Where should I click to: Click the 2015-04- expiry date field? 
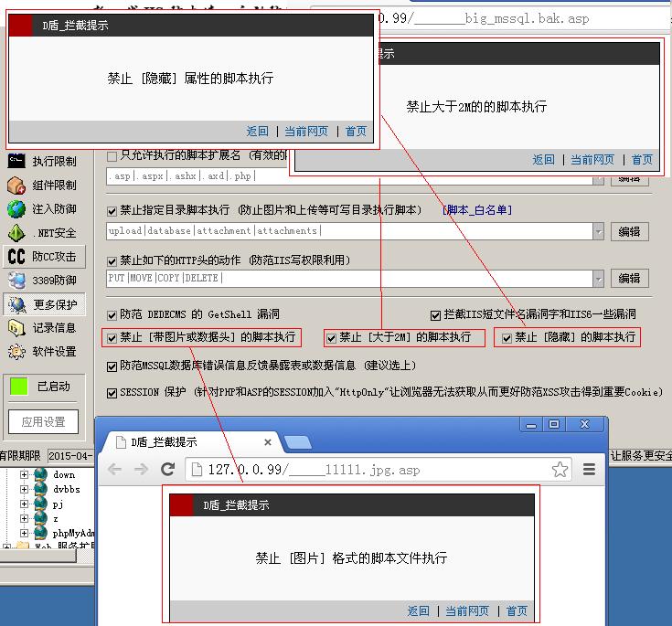71,456
